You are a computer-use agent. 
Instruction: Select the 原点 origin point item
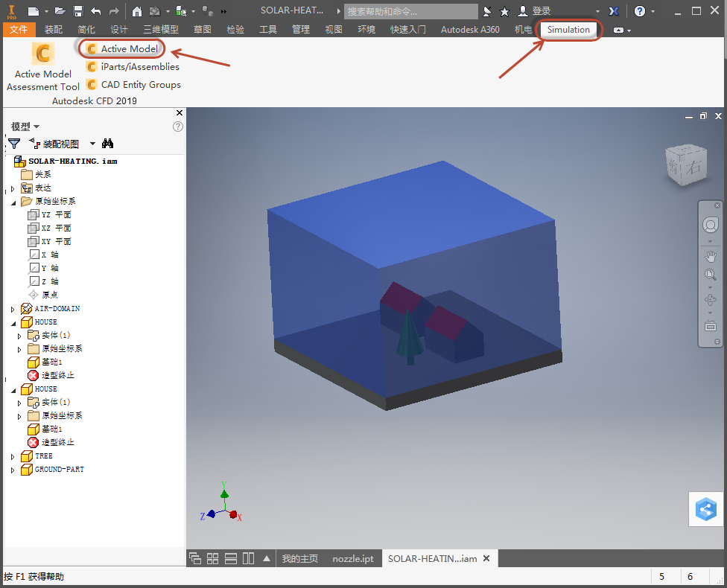click(x=43, y=295)
